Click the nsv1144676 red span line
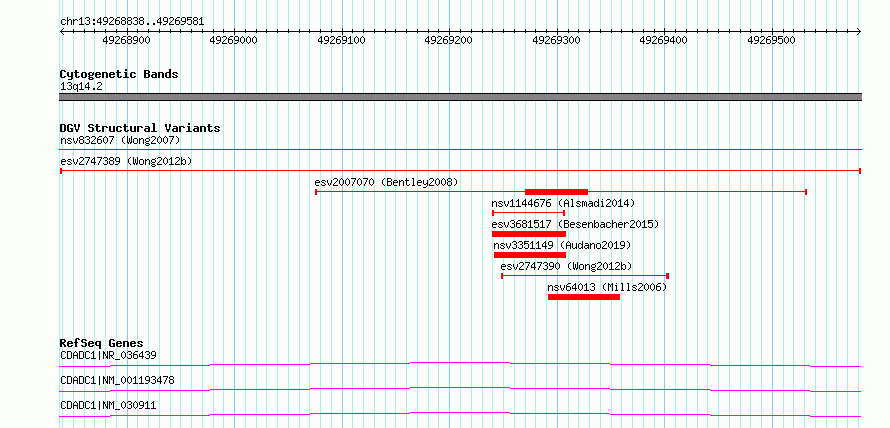Image resolution: width=890 pixels, height=428 pixels. coord(528,213)
